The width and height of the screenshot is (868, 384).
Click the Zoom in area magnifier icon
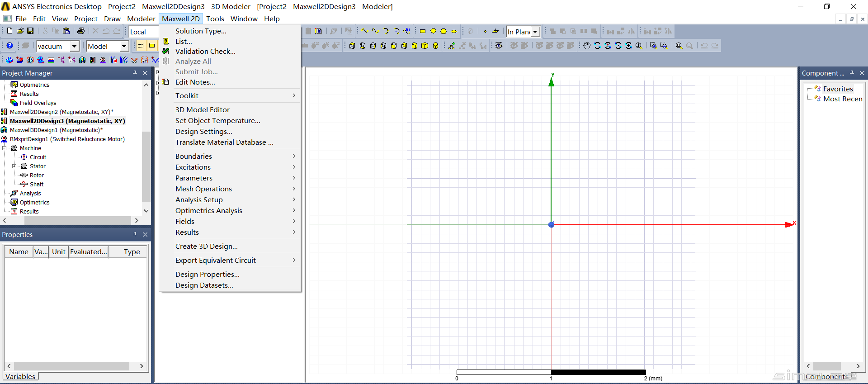[653, 45]
